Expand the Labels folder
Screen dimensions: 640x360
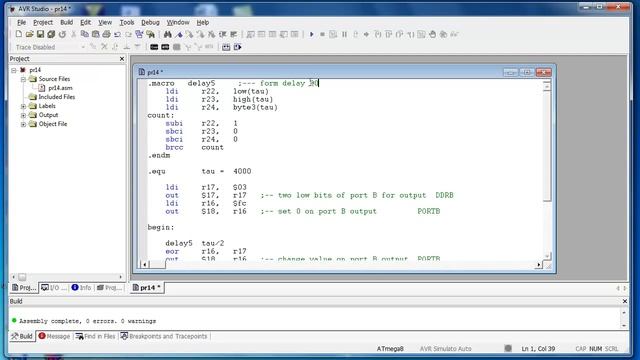[x=23, y=106]
